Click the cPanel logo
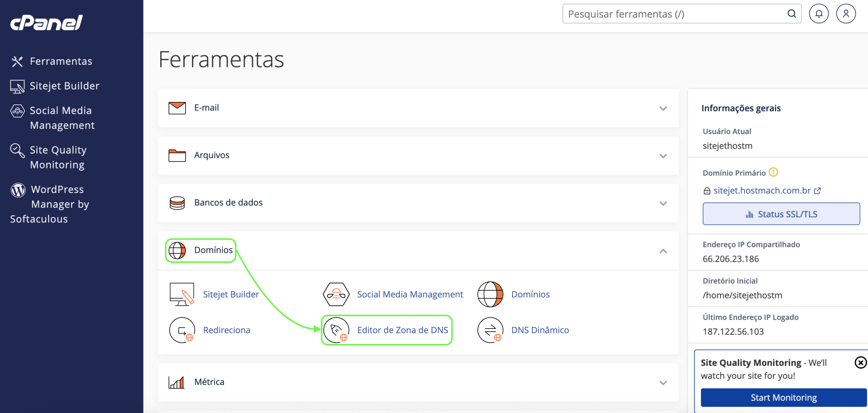The height and width of the screenshot is (413, 868). [46, 22]
